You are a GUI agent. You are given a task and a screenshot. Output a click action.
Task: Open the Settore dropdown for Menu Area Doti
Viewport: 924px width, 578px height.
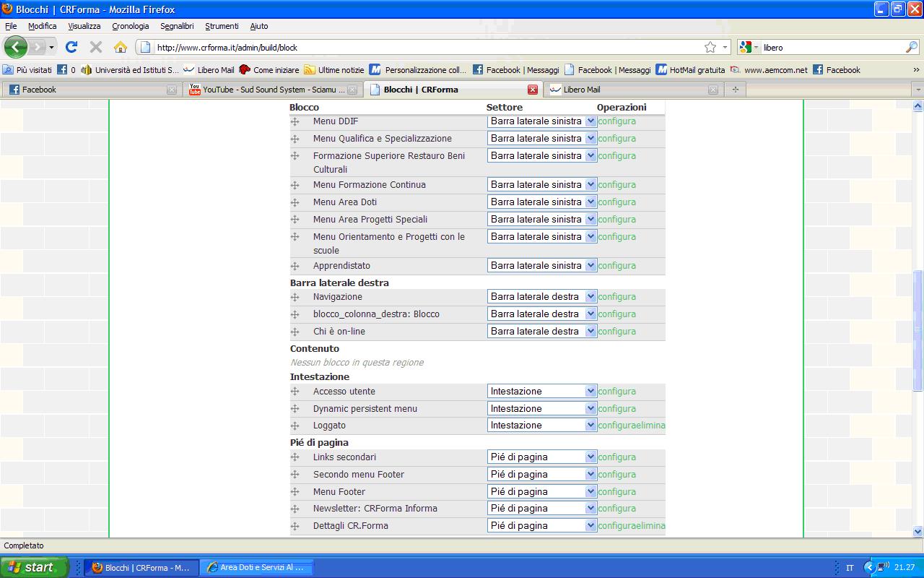pos(542,202)
